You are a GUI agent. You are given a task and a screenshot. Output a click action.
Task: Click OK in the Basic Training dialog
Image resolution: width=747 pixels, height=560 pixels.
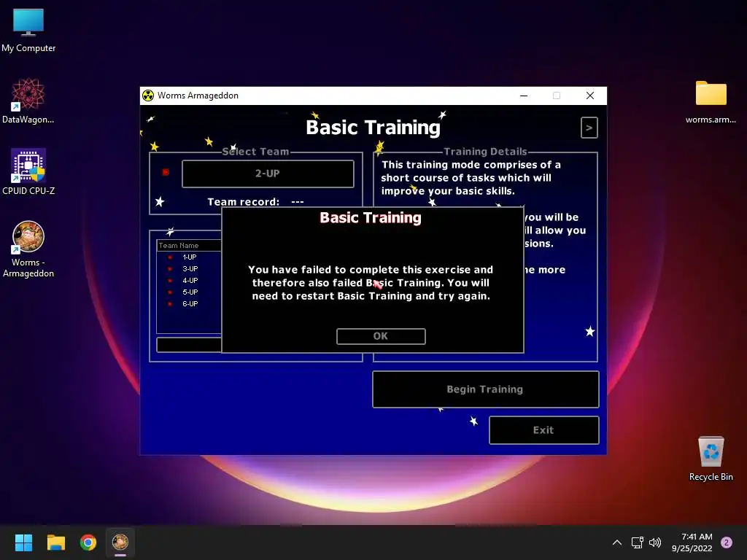pyautogui.click(x=381, y=336)
